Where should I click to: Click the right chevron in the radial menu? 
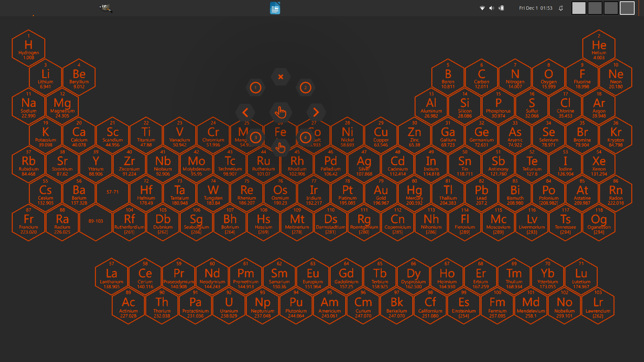316,112
